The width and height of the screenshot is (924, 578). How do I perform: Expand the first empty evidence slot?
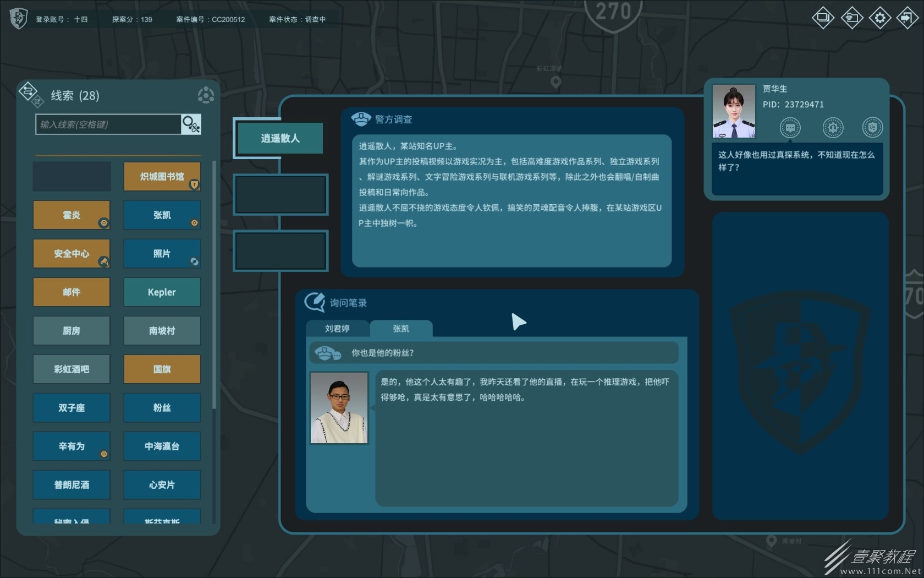point(280,194)
